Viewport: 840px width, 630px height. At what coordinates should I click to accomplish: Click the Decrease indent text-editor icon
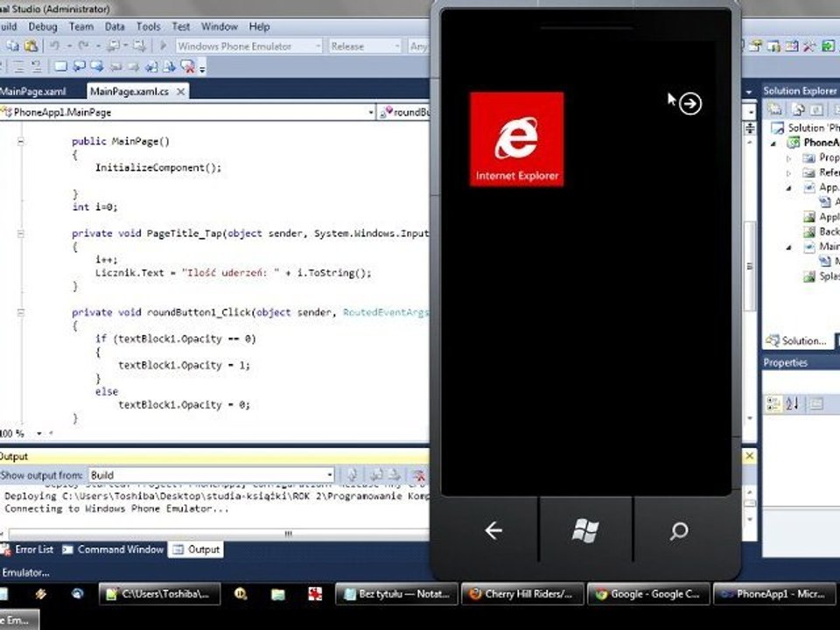tap(19, 66)
